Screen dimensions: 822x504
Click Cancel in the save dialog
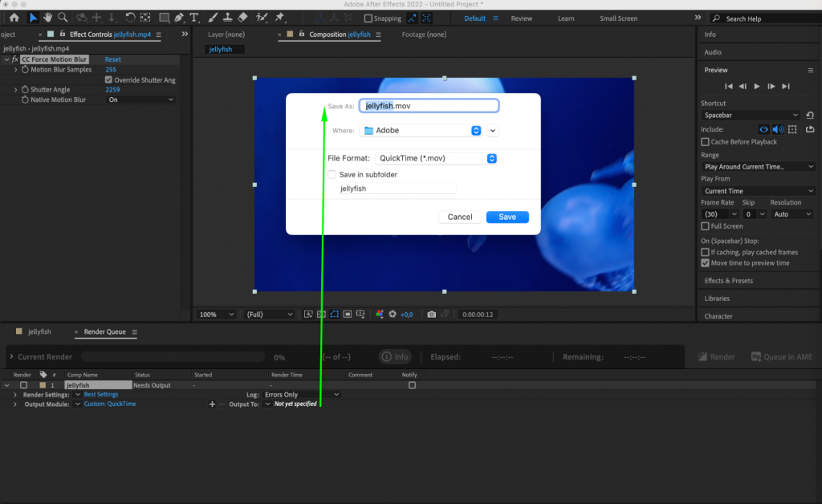click(459, 217)
